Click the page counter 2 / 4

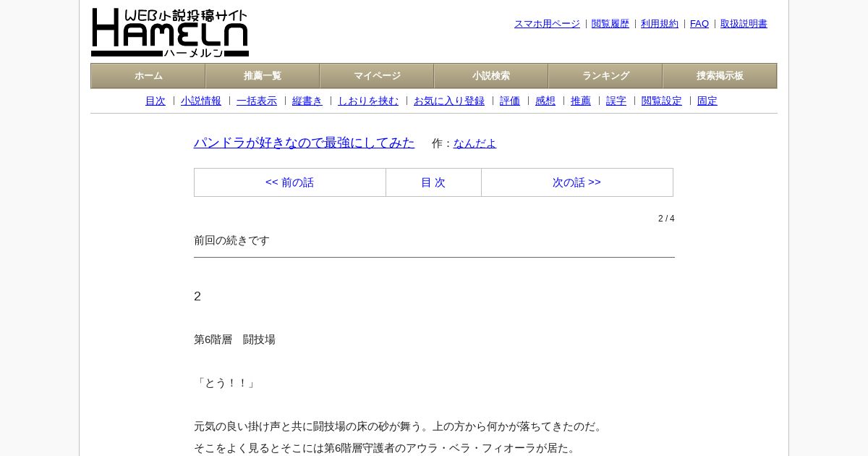point(666,219)
